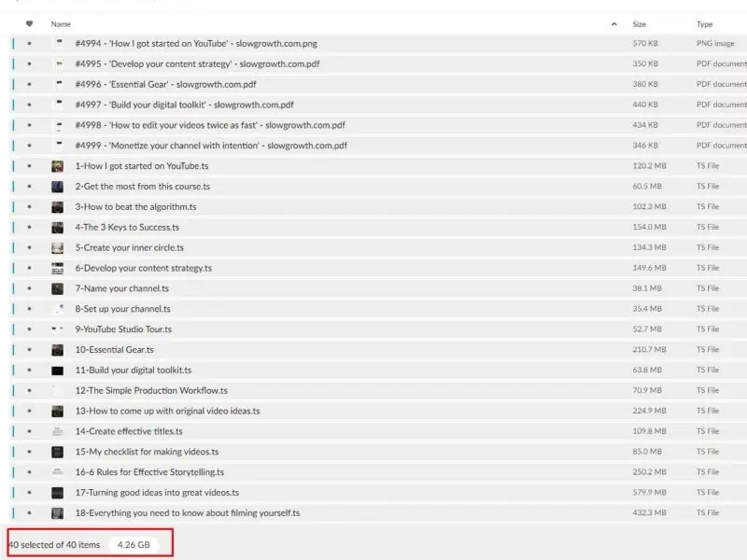Toggle favorite dot for 1-How I got started on YouTube.ts
The width and height of the screenshot is (747, 560).
(x=30, y=166)
